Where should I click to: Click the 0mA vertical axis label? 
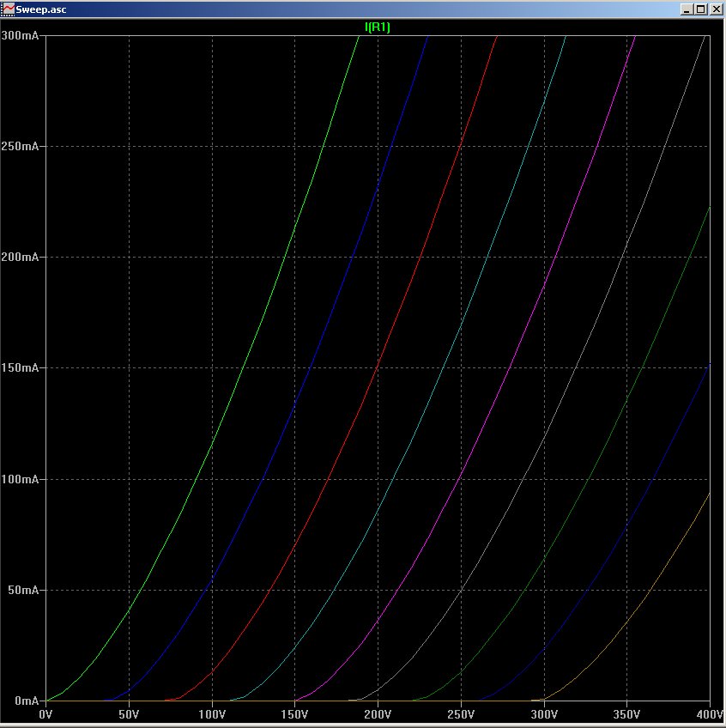[x=27, y=701]
